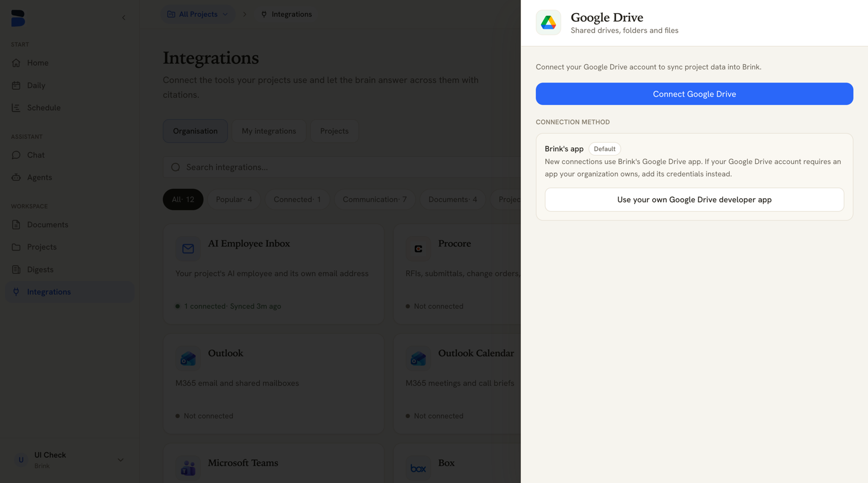Open the Procore integration card
Screen dimensions: 868x483
click(457, 274)
